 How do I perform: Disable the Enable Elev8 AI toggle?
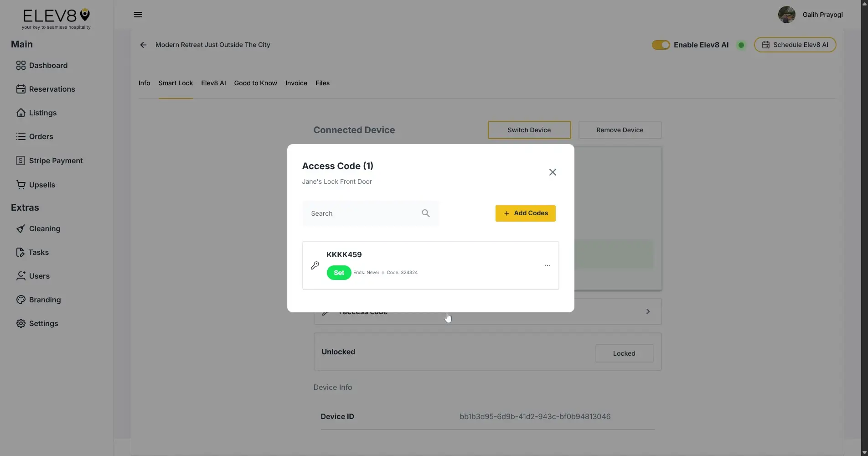[x=660, y=45]
